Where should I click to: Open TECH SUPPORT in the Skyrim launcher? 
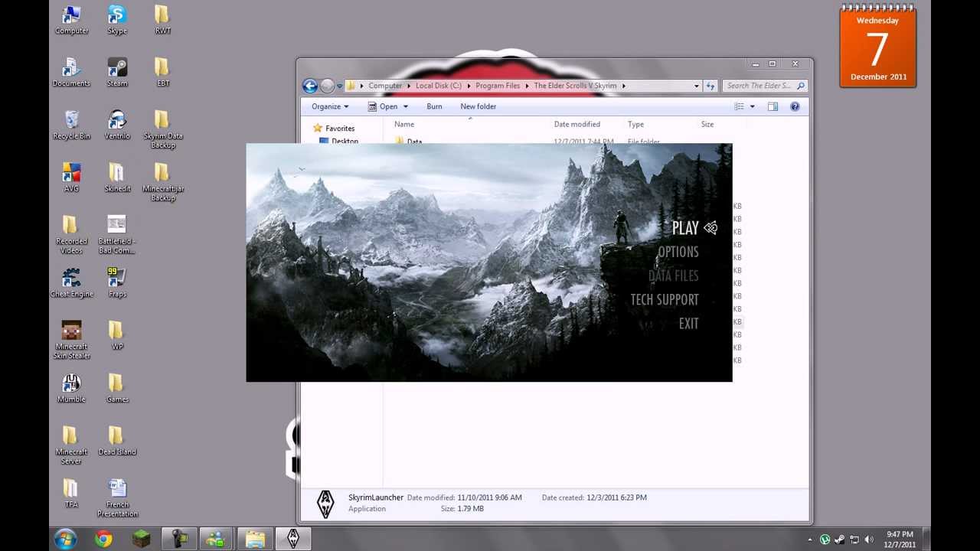pyautogui.click(x=664, y=300)
